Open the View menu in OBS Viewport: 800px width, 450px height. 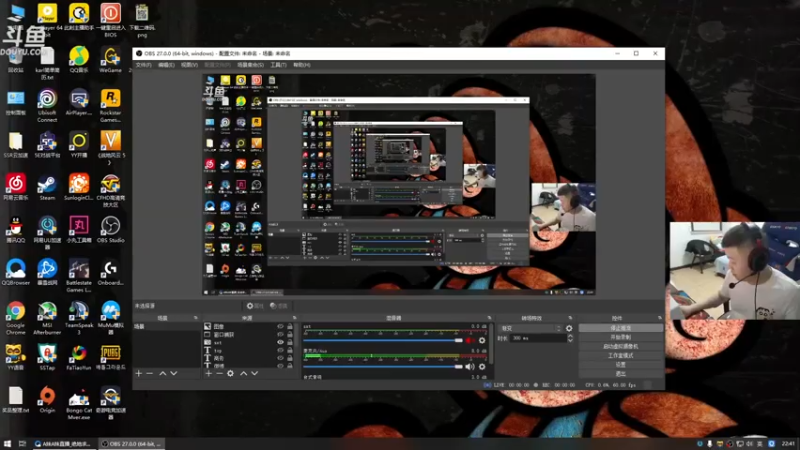tap(189, 65)
